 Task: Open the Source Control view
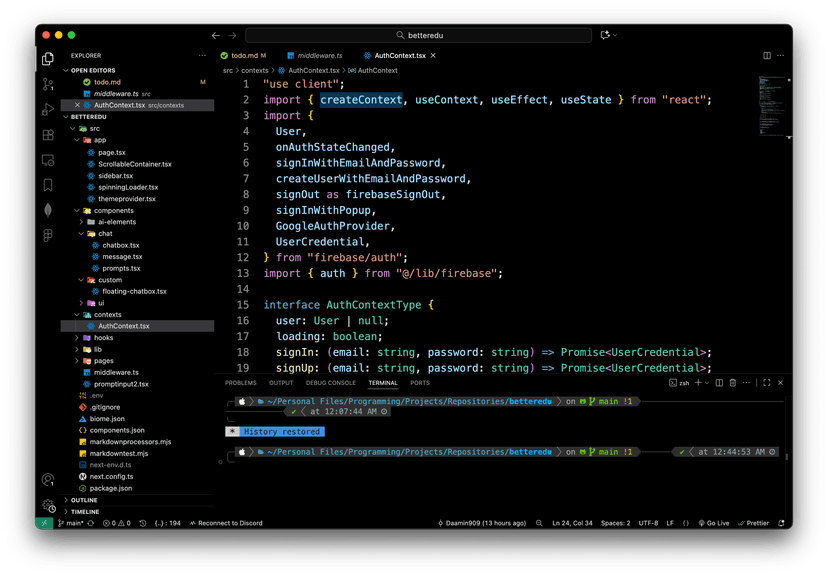click(x=47, y=84)
